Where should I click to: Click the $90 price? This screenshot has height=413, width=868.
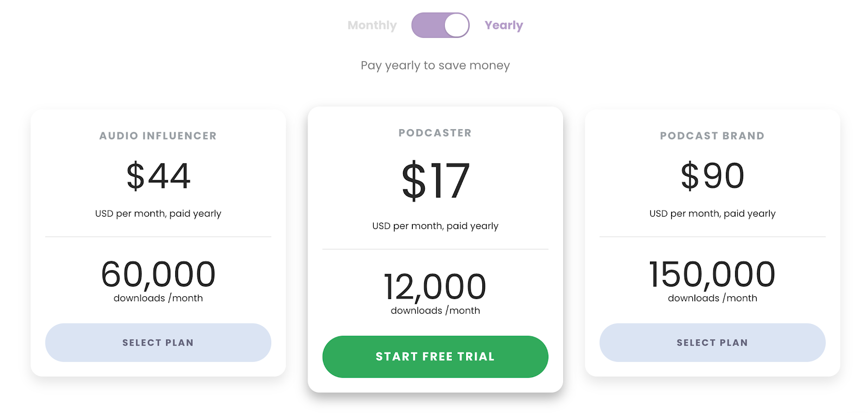[x=712, y=176]
